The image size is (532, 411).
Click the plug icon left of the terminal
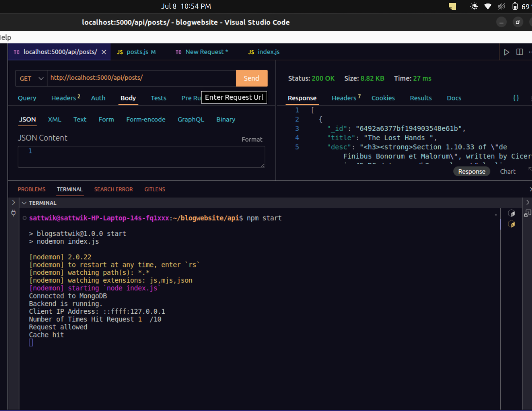14,213
